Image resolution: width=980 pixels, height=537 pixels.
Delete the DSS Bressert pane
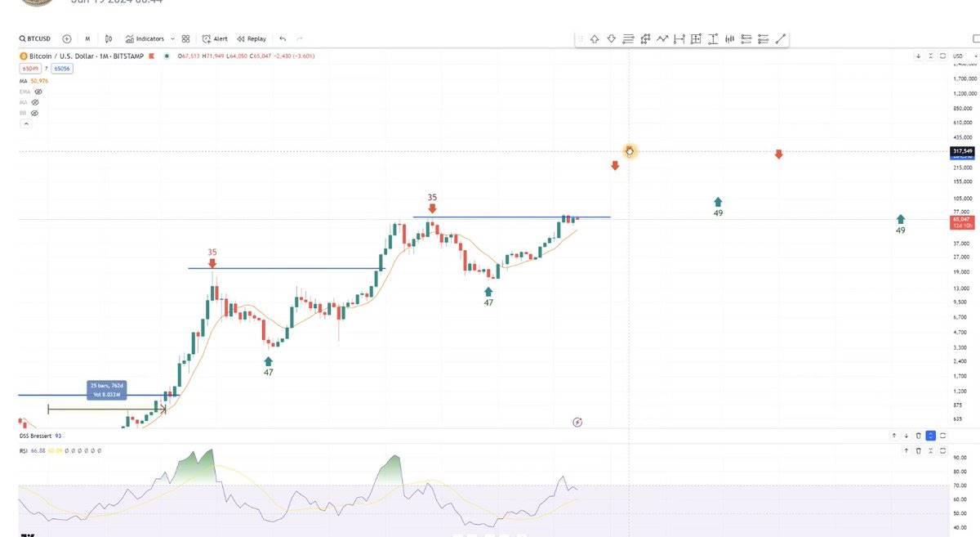pos(918,436)
